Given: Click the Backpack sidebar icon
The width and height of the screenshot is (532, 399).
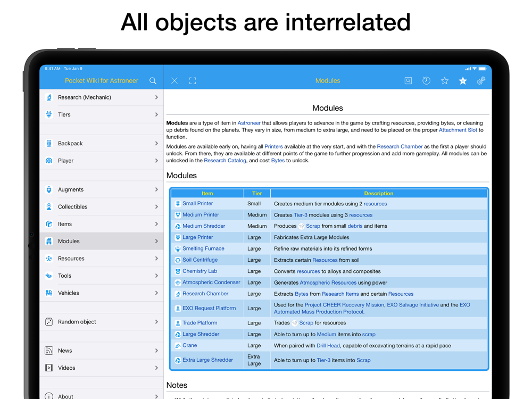Looking at the screenshot, I should coord(49,144).
